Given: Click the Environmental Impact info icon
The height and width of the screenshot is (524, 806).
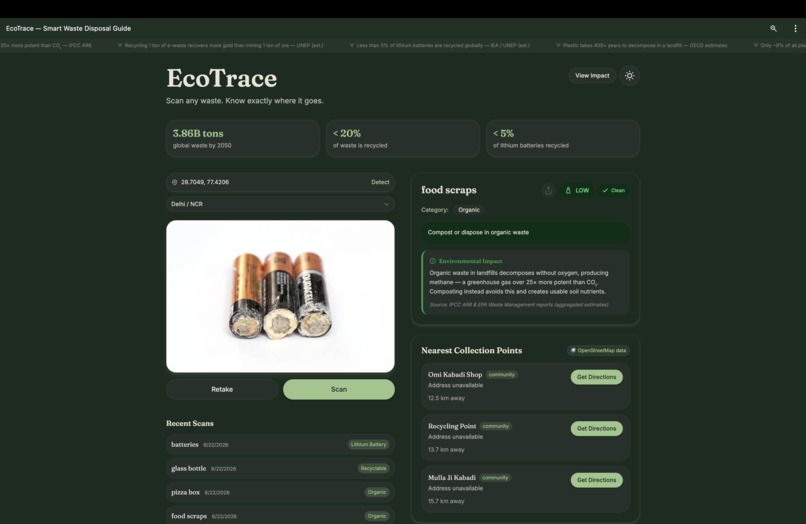Looking at the screenshot, I should pyautogui.click(x=432, y=261).
